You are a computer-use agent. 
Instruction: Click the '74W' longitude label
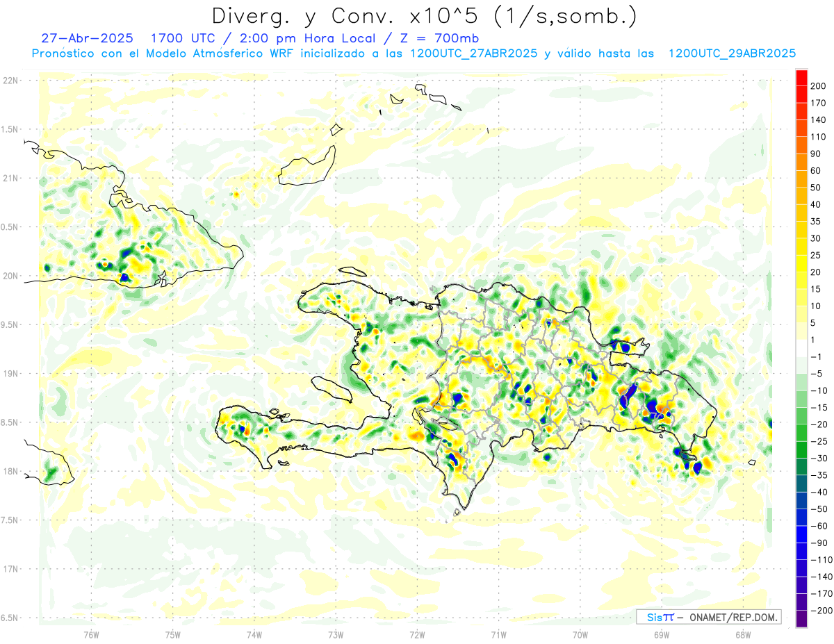coord(254,634)
